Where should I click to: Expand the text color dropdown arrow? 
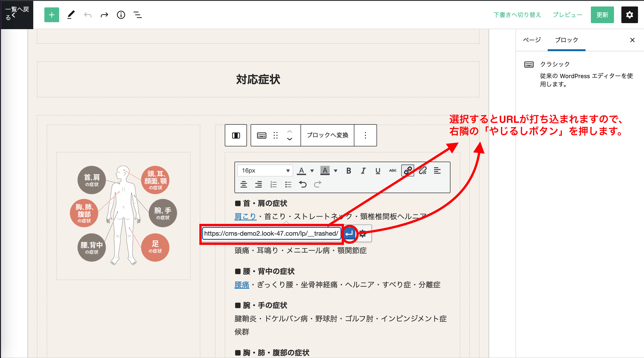(312, 171)
